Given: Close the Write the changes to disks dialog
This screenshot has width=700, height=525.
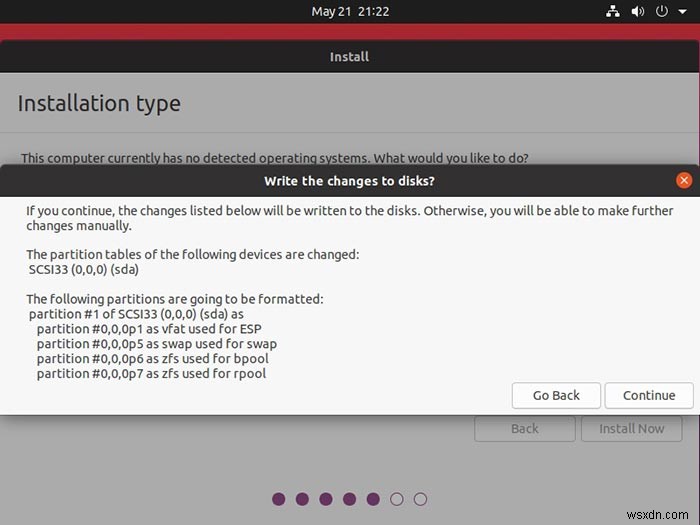Looking at the screenshot, I should (x=684, y=180).
